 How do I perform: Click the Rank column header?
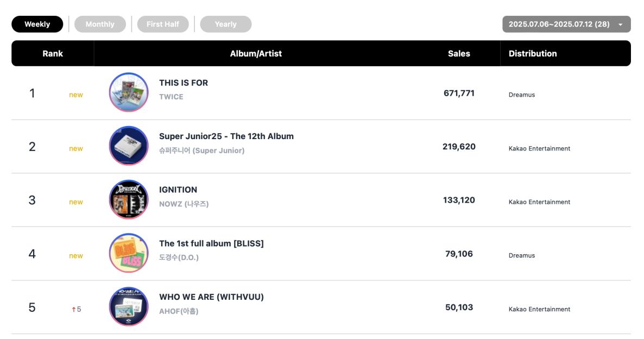tap(53, 53)
